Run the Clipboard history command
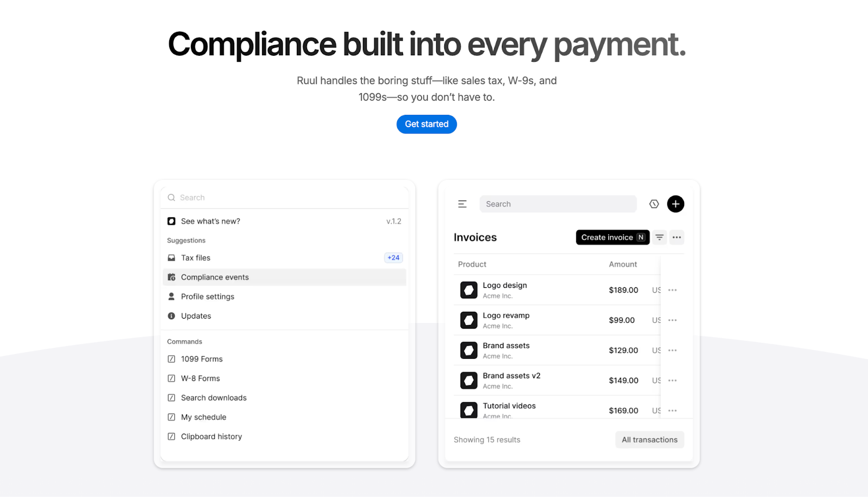 [284, 436]
